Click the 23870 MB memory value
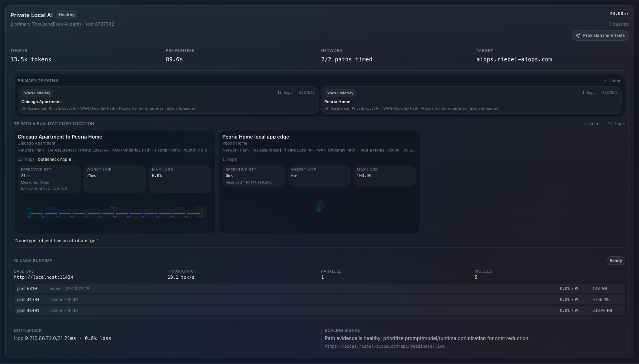Screen dimensions: 639x364 [x=602, y=311]
